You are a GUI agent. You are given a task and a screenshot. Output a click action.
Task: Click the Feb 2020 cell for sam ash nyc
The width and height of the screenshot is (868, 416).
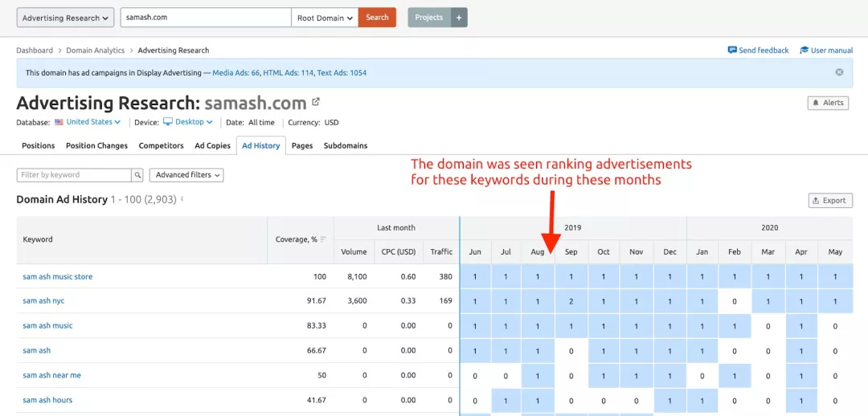point(735,301)
